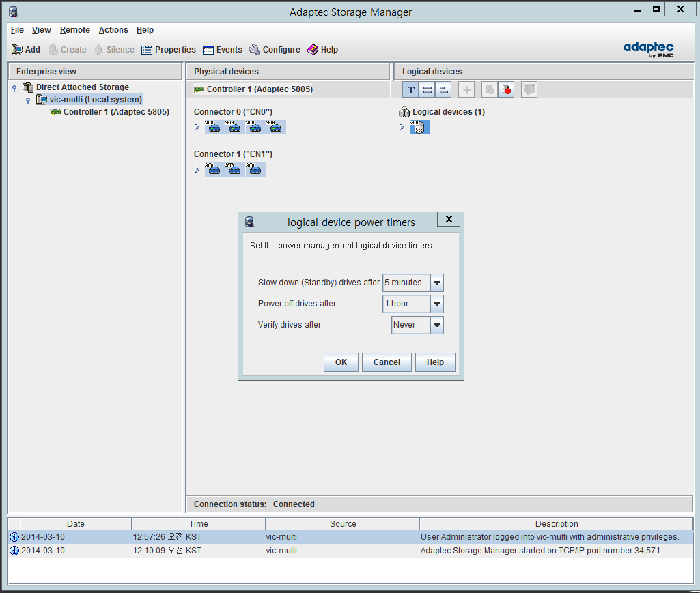Click info icon of 12:10:09 event
The image size is (700, 593).
point(14,551)
